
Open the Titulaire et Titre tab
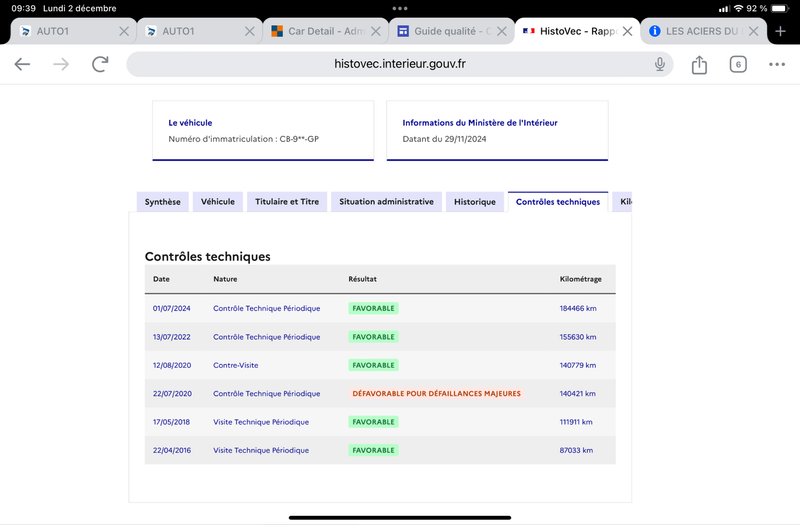pos(287,202)
